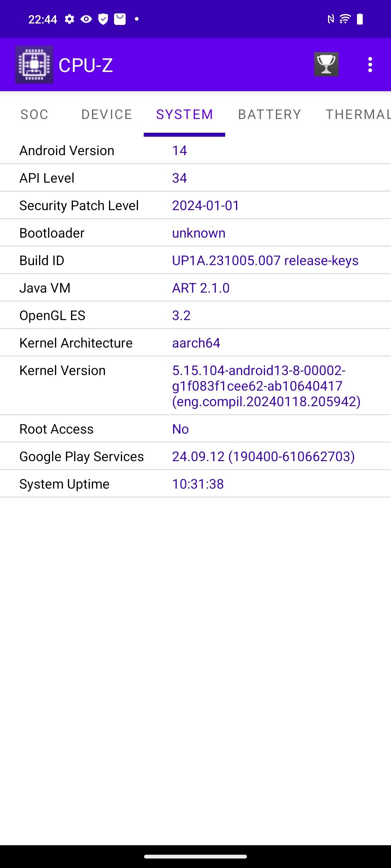Switch to the SOC tab
Viewport: 391px width, 868px height.
click(x=34, y=114)
